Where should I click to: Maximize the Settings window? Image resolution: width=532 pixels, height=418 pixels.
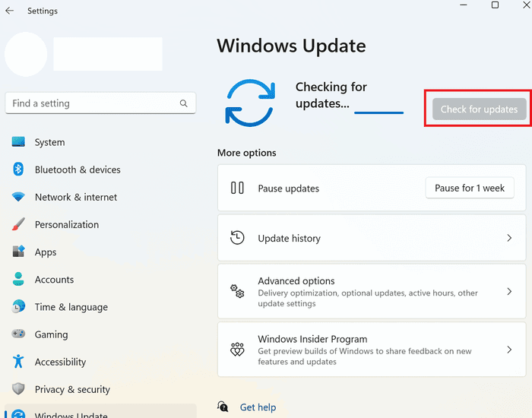pos(495,5)
